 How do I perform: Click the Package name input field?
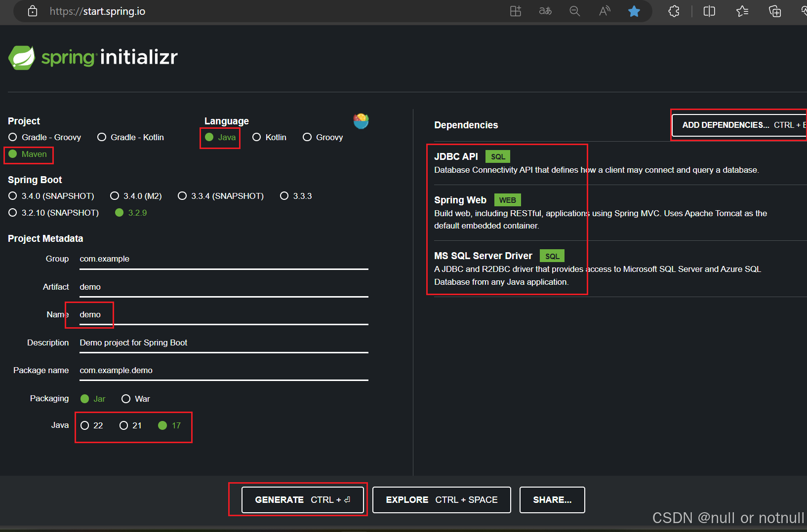point(224,371)
